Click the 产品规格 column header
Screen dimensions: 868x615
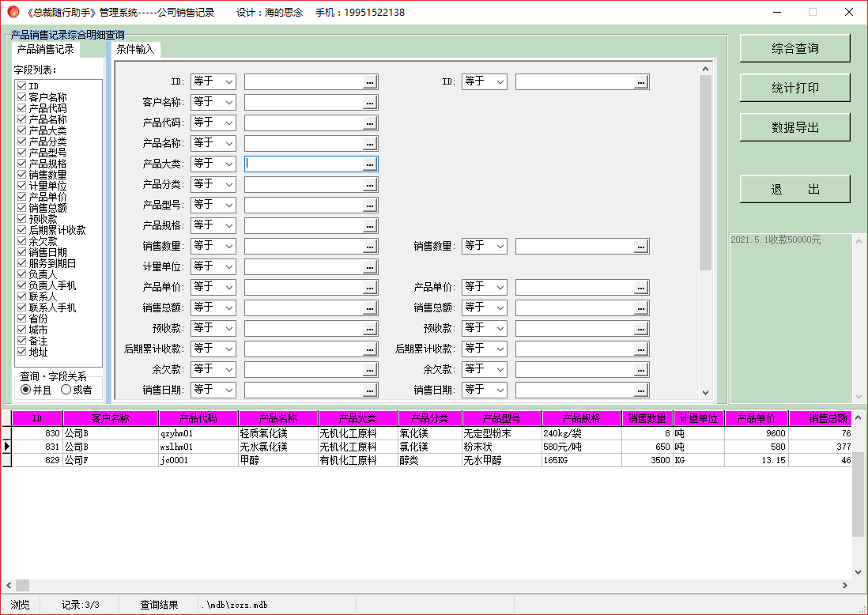click(582, 418)
